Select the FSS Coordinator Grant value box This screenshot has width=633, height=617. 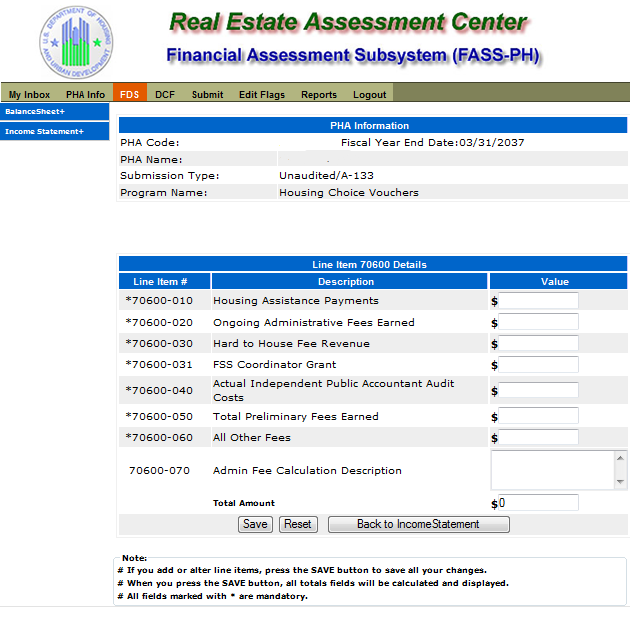click(538, 365)
